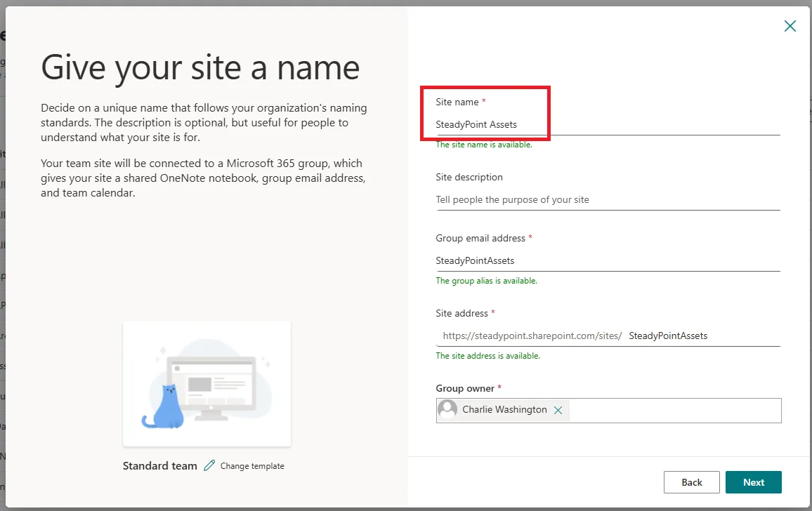The height and width of the screenshot is (511, 812).
Task: Click the 'Site description' label
Action: [x=469, y=177]
